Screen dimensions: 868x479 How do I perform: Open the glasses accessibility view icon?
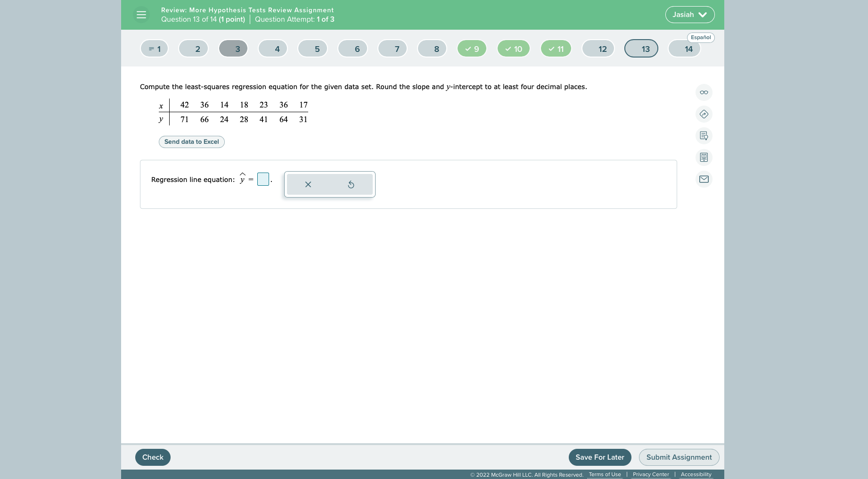[704, 92]
